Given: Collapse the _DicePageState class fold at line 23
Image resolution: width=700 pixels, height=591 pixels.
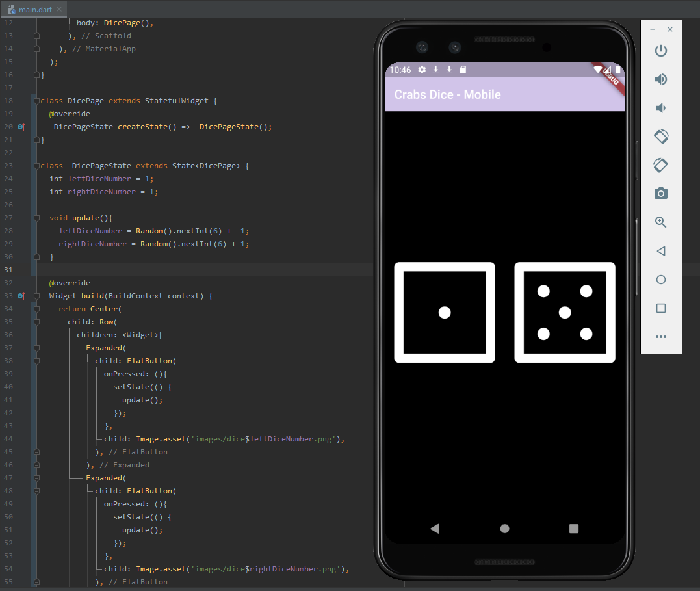Looking at the screenshot, I should click(x=36, y=166).
